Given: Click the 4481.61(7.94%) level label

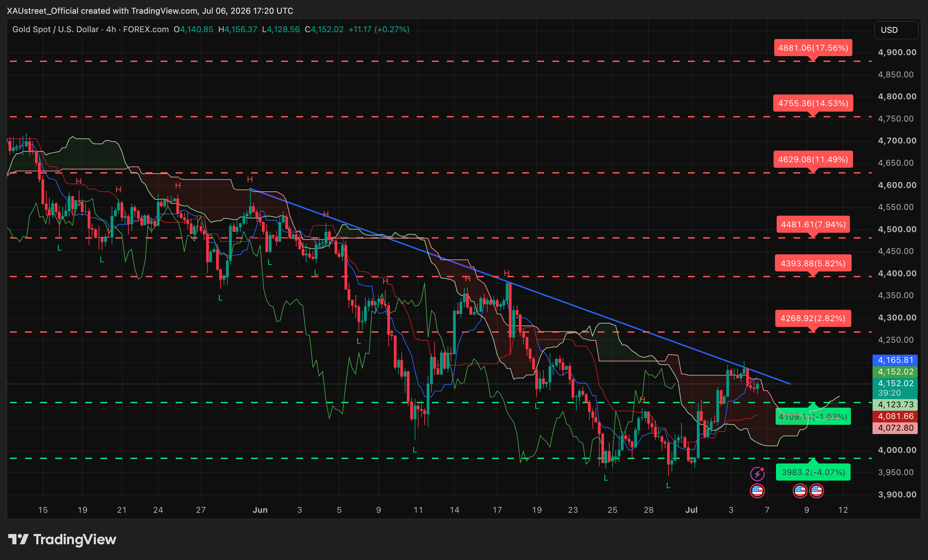Looking at the screenshot, I should pyautogui.click(x=813, y=225).
